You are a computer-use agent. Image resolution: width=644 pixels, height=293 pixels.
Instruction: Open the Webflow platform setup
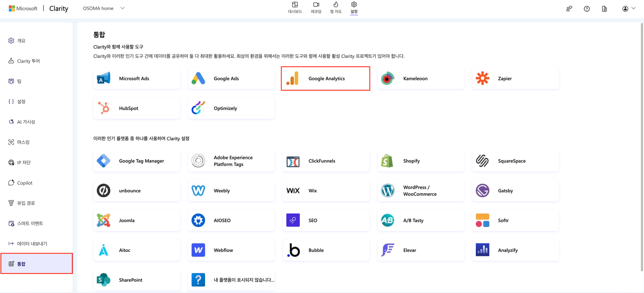(x=231, y=250)
